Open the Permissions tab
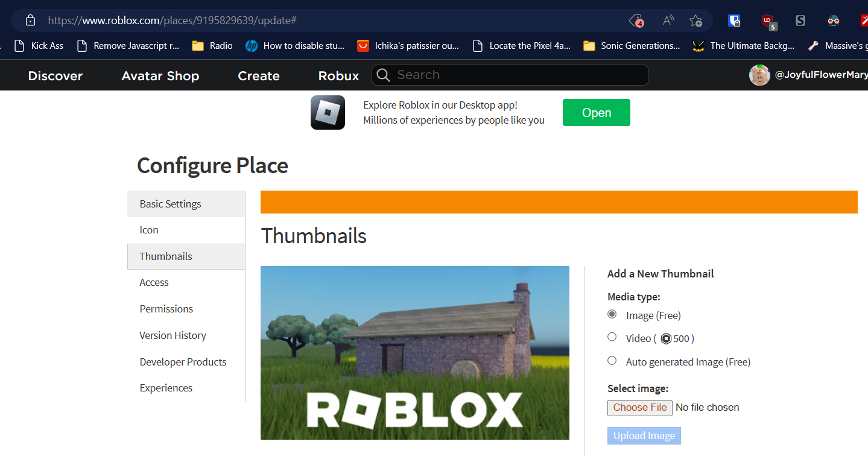The image size is (868, 456). [x=186, y=309]
